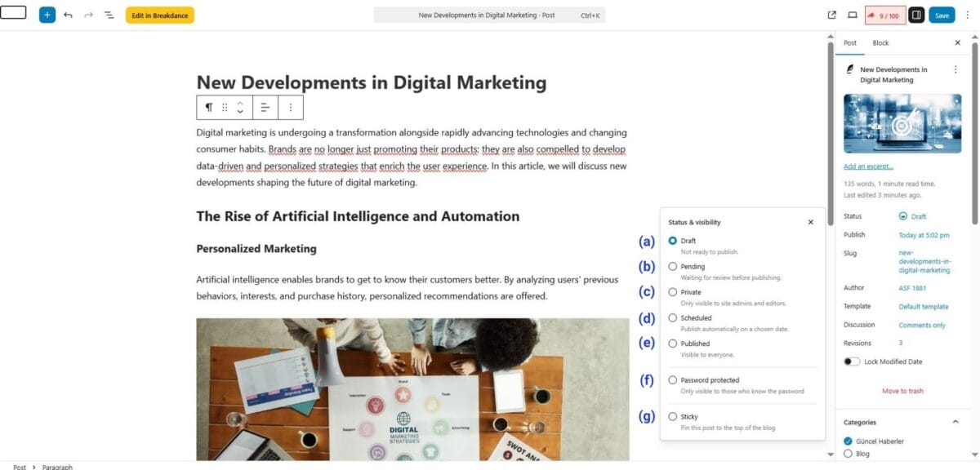Click the Add an excerpt link
980x470 pixels.
pyautogui.click(x=868, y=166)
